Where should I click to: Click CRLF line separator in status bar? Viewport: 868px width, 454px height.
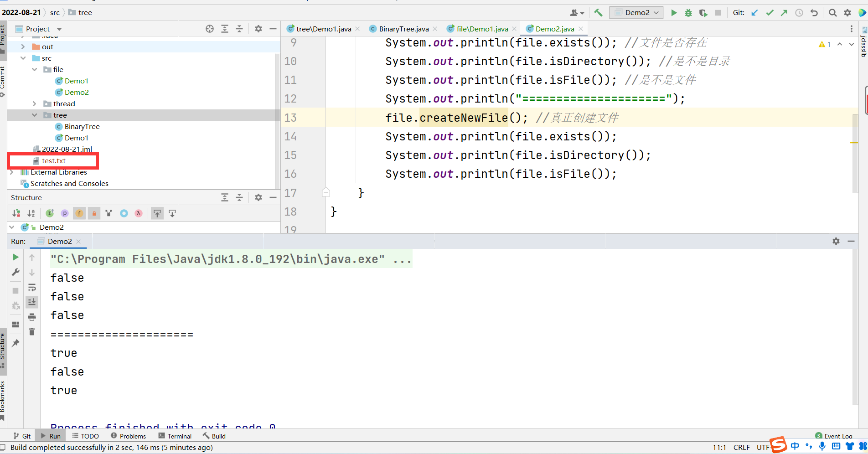click(742, 448)
